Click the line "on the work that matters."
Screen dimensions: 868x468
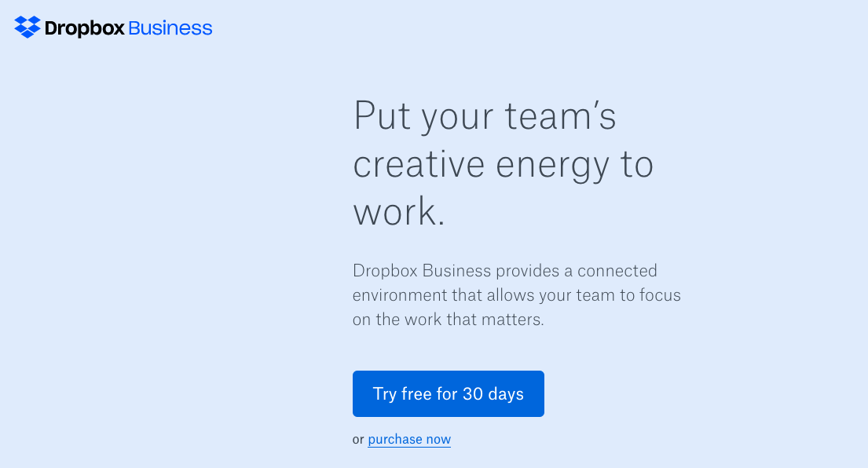[x=449, y=319]
